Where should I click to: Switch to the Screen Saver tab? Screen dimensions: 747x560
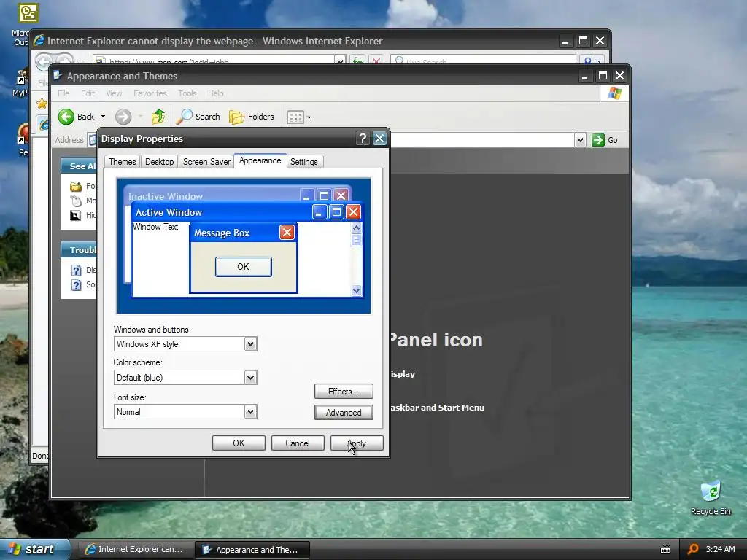pos(206,162)
